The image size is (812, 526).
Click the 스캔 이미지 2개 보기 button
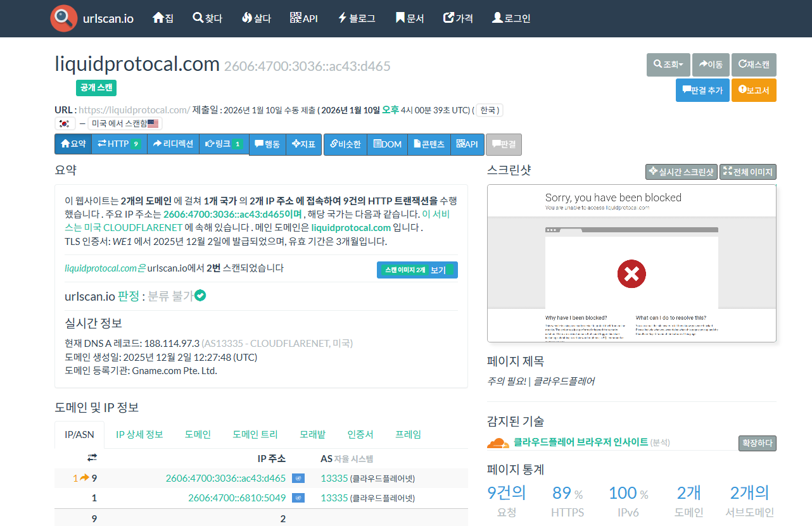pos(417,270)
